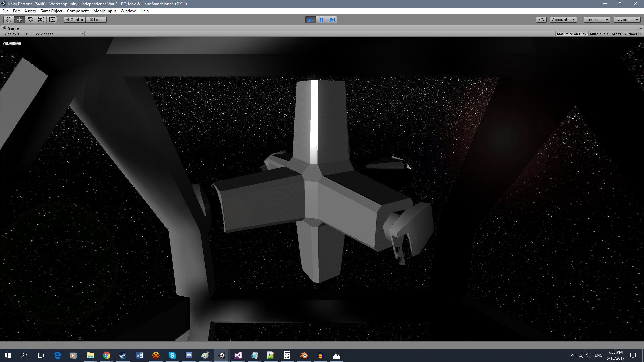Screen dimensions: 644x362
Task: Open the Help menu
Action: (x=144, y=11)
